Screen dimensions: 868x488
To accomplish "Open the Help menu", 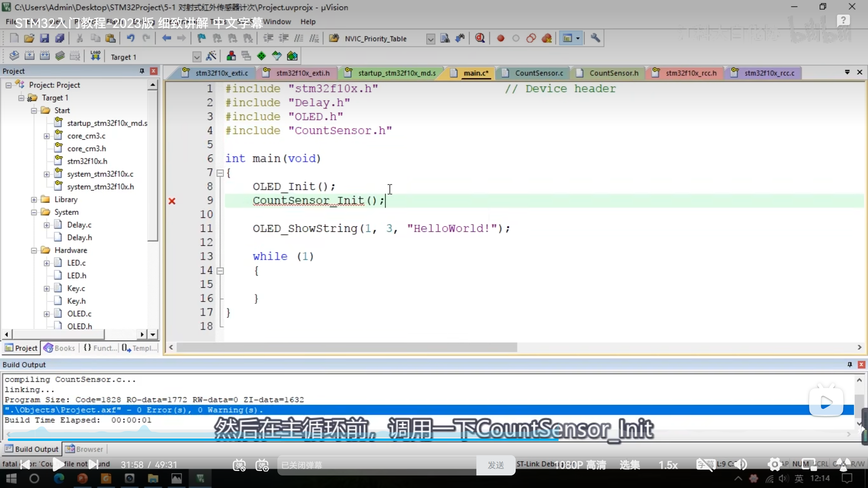I will 308,22.
